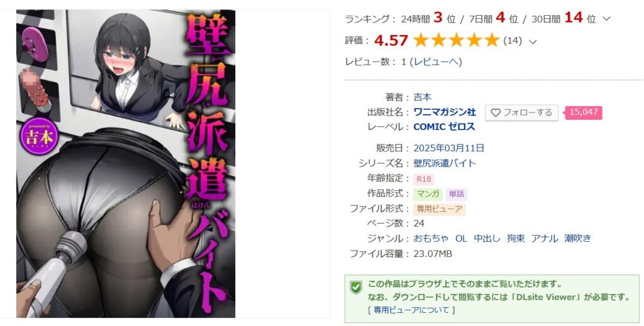Open the COMIC ゼロス label page

(444, 127)
